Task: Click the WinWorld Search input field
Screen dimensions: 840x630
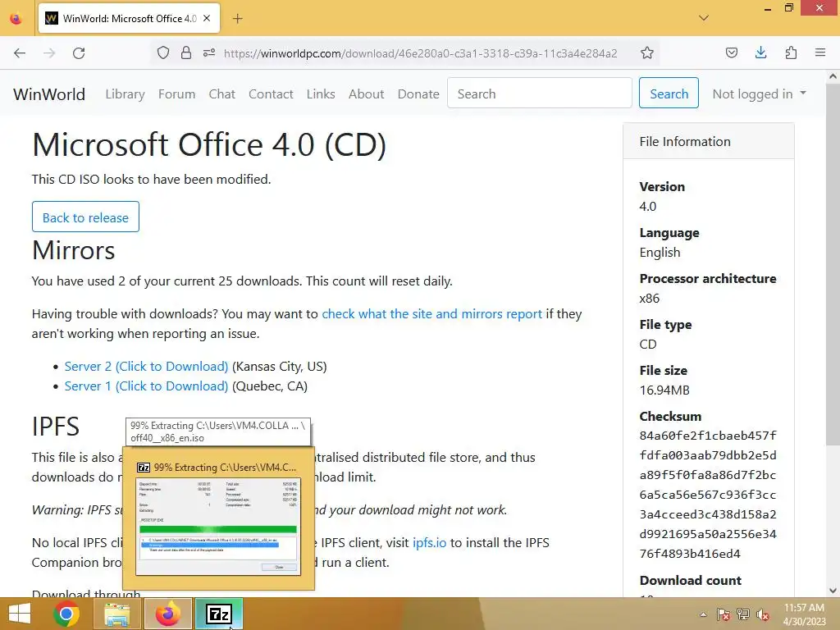Action: [x=540, y=94]
